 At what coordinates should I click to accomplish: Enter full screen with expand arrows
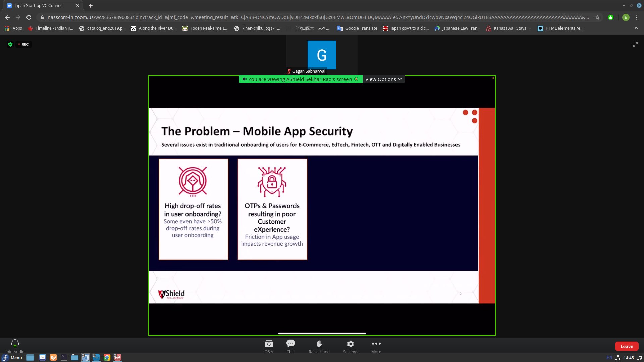(635, 44)
